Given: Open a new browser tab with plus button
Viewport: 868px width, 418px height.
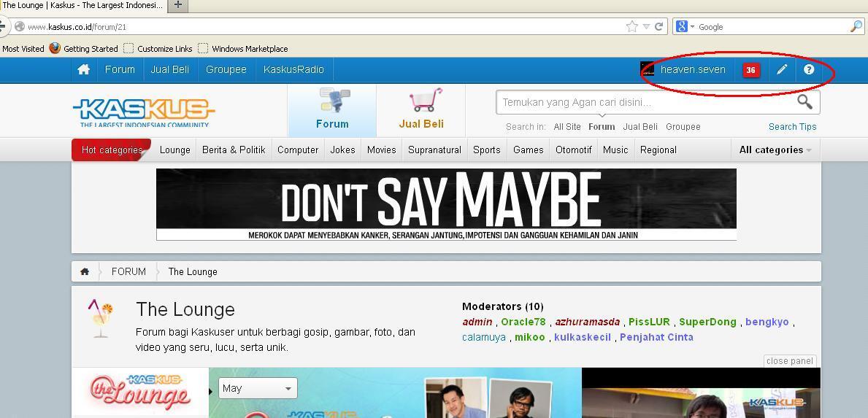Looking at the screenshot, I should tap(177, 5).
